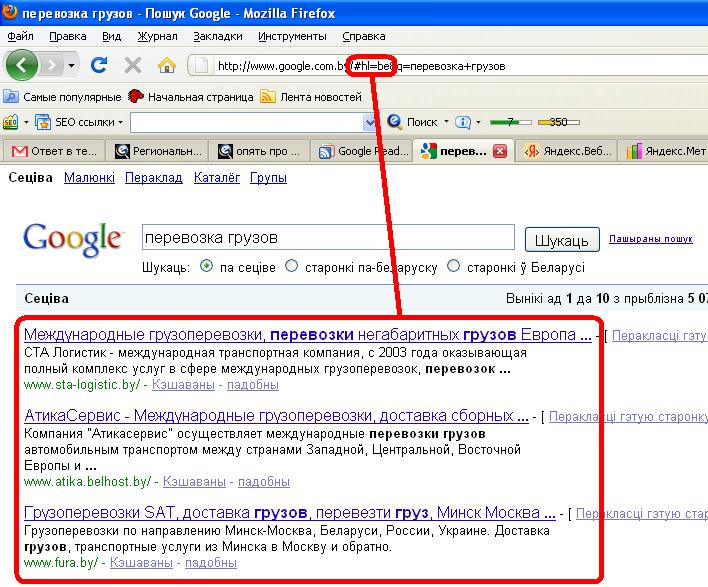The height and width of the screenshot is (587, 708).
Task: Open Кэшаваны link for fura.by
Action: 141,563
